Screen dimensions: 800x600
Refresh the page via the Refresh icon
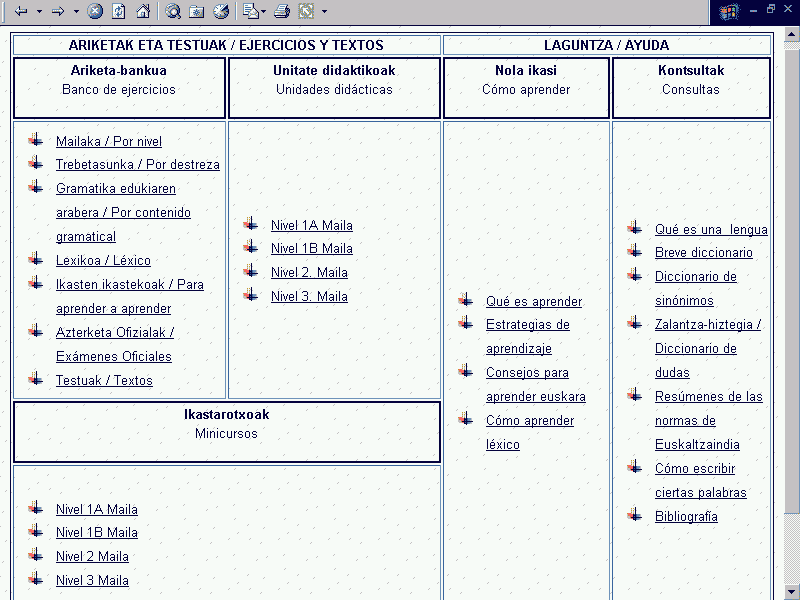[119, 11]
